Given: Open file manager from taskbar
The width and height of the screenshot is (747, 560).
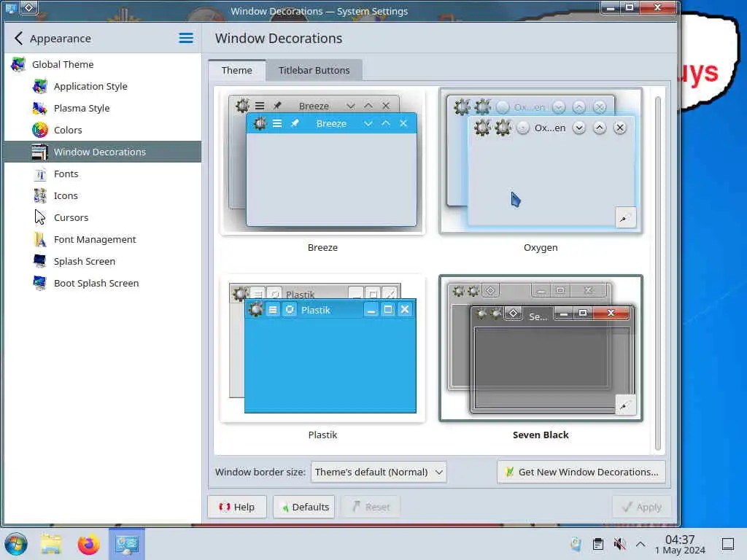Looking at the screenshot, I should (x=51, y=544).
